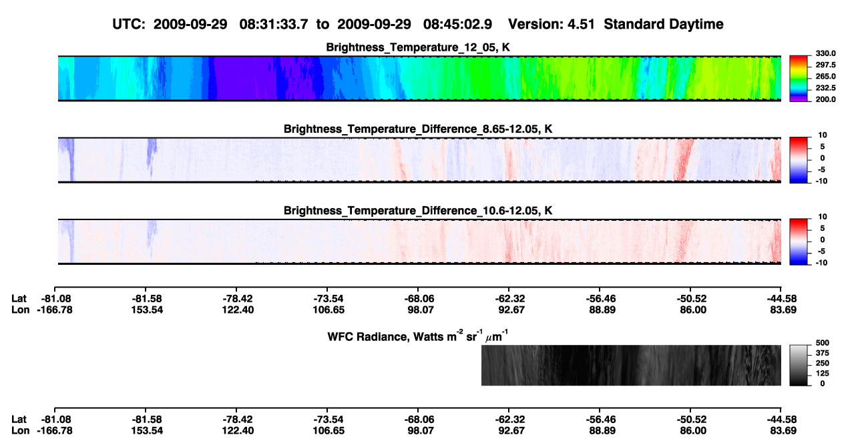
Task: Click the Lat axis label below WFC Radiance
Action: tap(19, 419)
